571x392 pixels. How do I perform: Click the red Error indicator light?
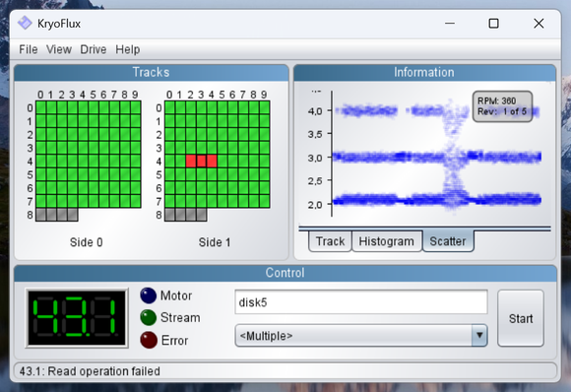click(149, 340)
